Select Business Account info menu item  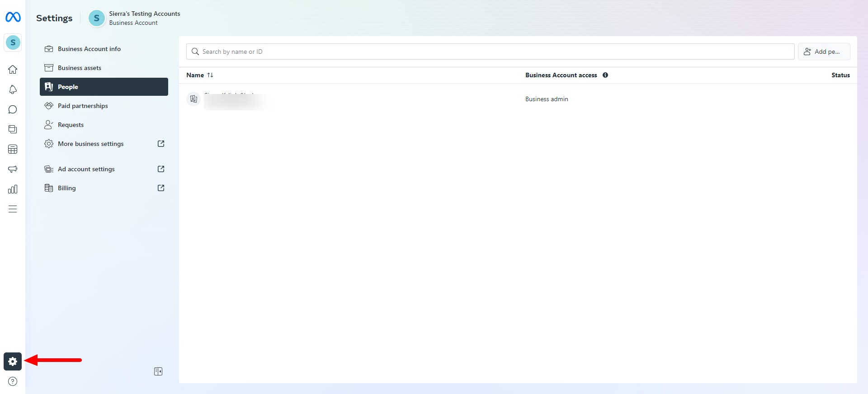point(89,49)
